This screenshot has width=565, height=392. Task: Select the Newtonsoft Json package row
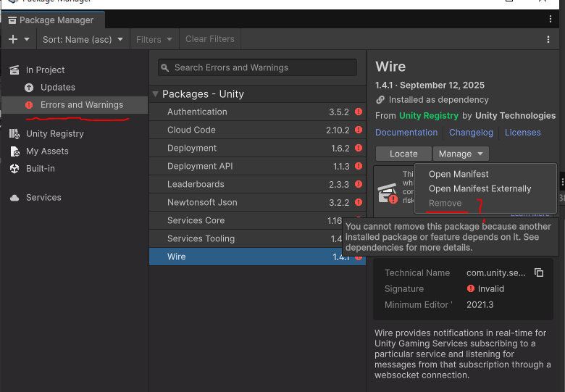257,202
